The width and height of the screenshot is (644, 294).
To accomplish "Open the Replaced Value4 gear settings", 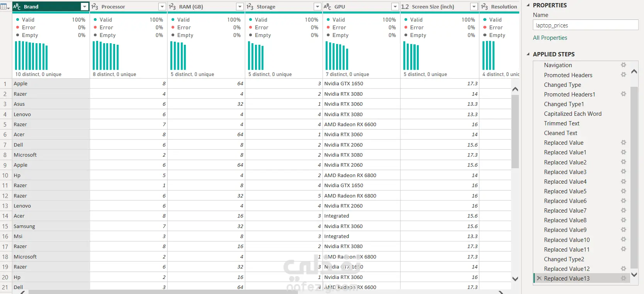I will [x=624, y=181].
